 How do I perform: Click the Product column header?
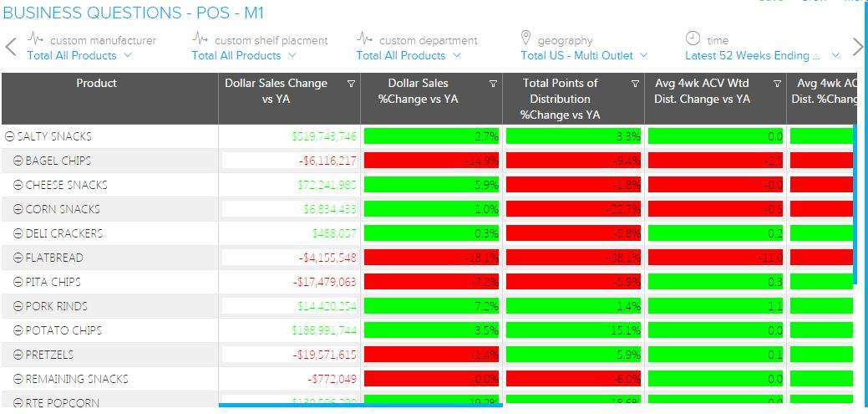tap(97, 84)
